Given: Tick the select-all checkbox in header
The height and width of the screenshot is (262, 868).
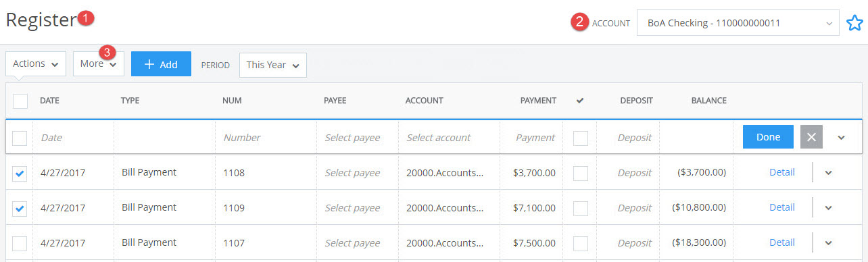Looking at the screenshot, I should point(20,101).
